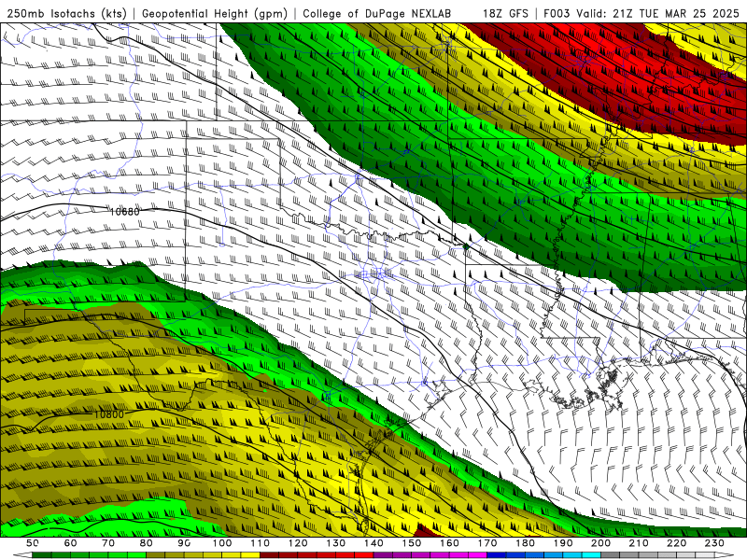Click the 100 value on the color scale

point(222,543)
